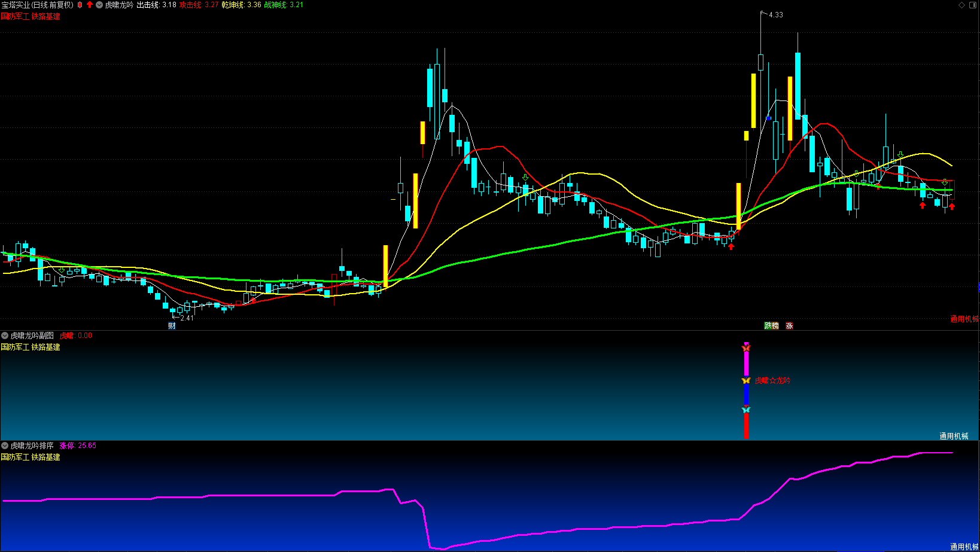Viewport: 980px width, 552px height.
Task: Click the green 战神线: 3.21 value
Action: [x=284, y=5]
